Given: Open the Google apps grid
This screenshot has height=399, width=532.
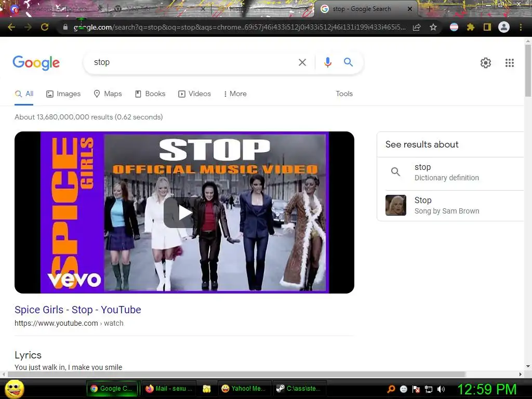Looking at the screenshot, I should pyautogui.click(x=510, y=63).
